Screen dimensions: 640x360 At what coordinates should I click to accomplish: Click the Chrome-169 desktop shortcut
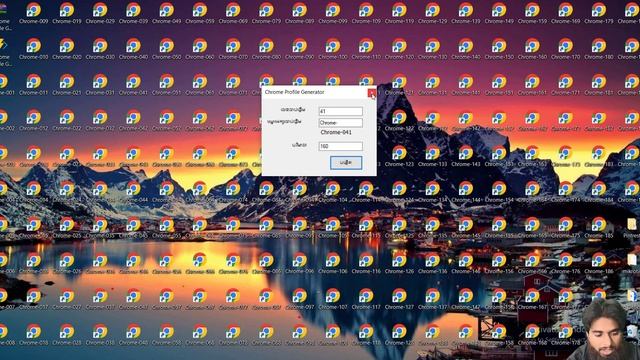(566, 13)
